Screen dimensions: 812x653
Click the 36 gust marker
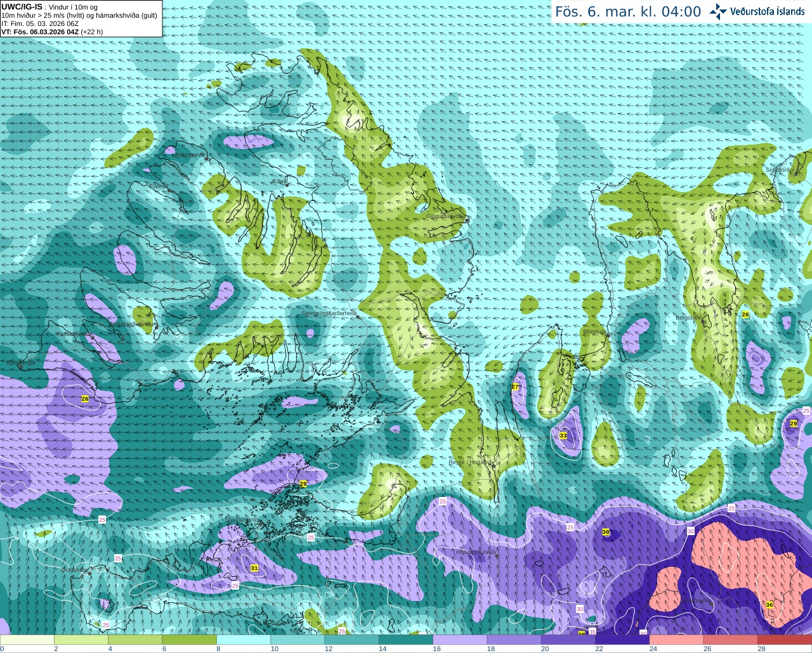[x=769, y=605]
